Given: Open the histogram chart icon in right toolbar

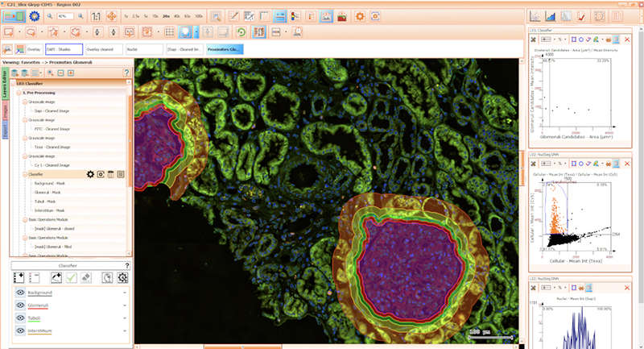Looking at the screenshot, I should tap(551, 16).
